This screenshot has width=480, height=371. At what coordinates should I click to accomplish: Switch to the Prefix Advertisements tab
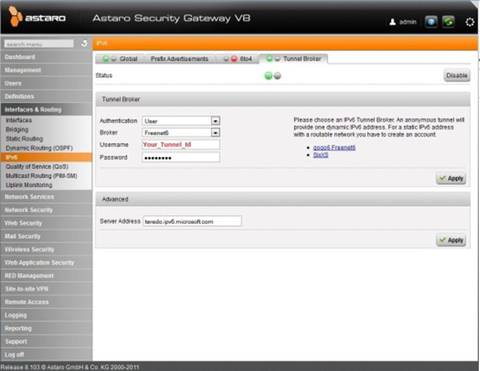[x=179, y=59]
